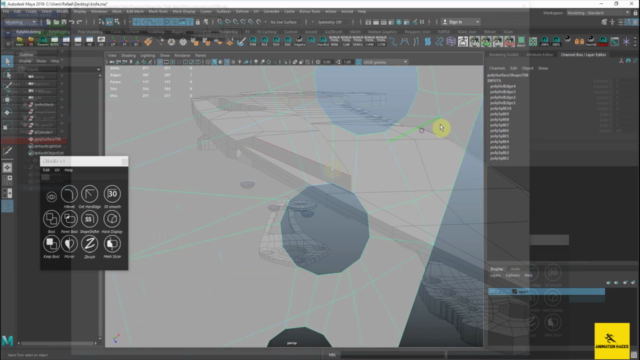Click the Mirror tool icon
The width and height of the screenshot is (640, 360).
69,244
